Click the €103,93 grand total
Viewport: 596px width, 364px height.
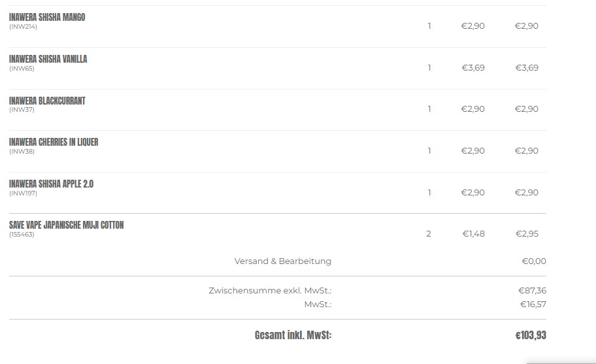pyautogui.click(x=531, y=336)
